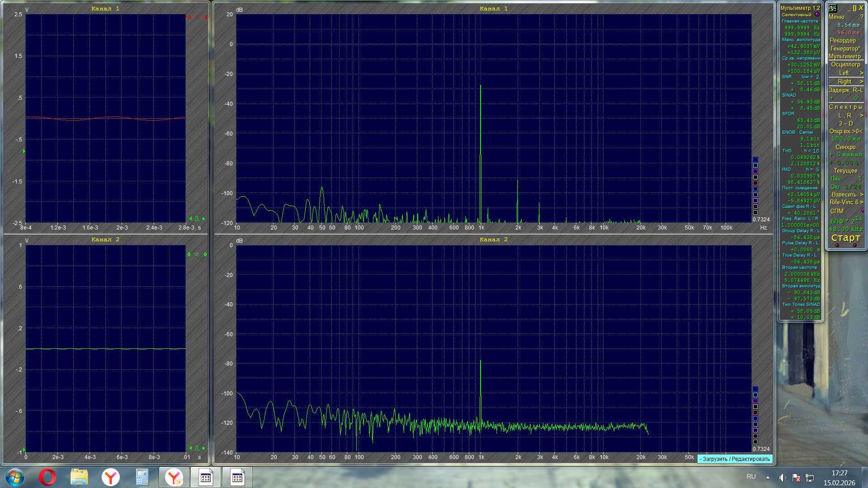The width and height of the screenshot is (868, 488).
Task: Click the trigger pulse icon in Channel 1
Action: [x=197, y=219]
